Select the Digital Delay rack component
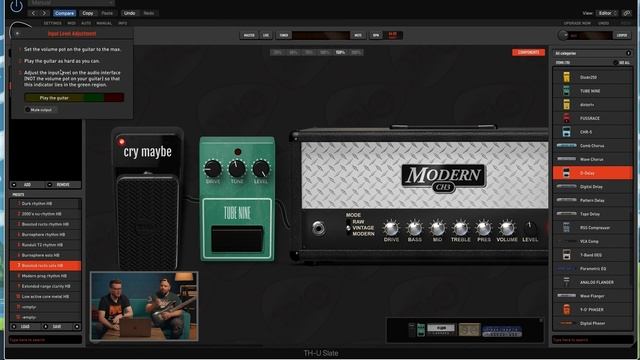Image resolution: width=640 pixels, height=360 pixels. pos(592,187)
